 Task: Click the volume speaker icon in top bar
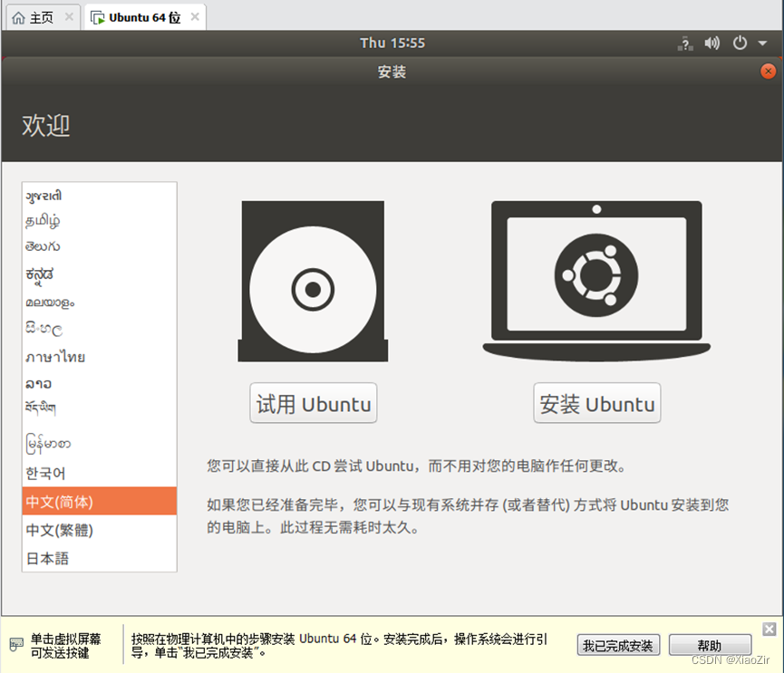pos(712,43)
